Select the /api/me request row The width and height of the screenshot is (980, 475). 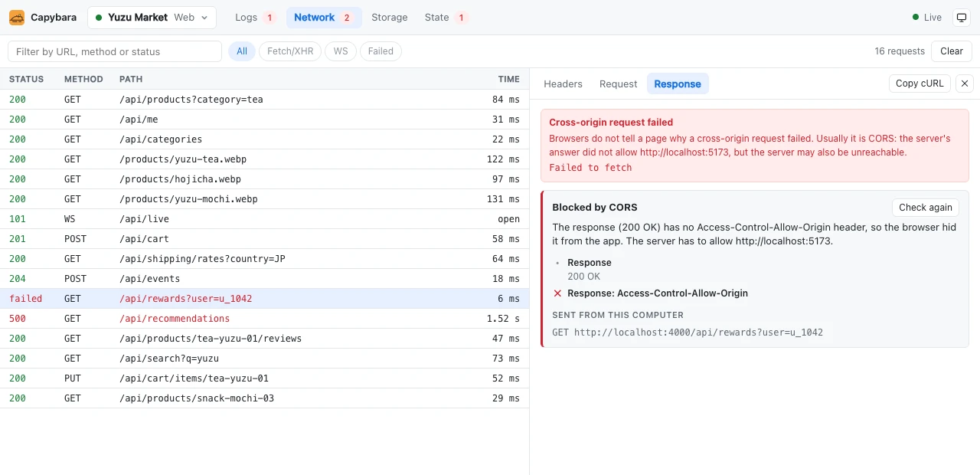click(264, 120)
